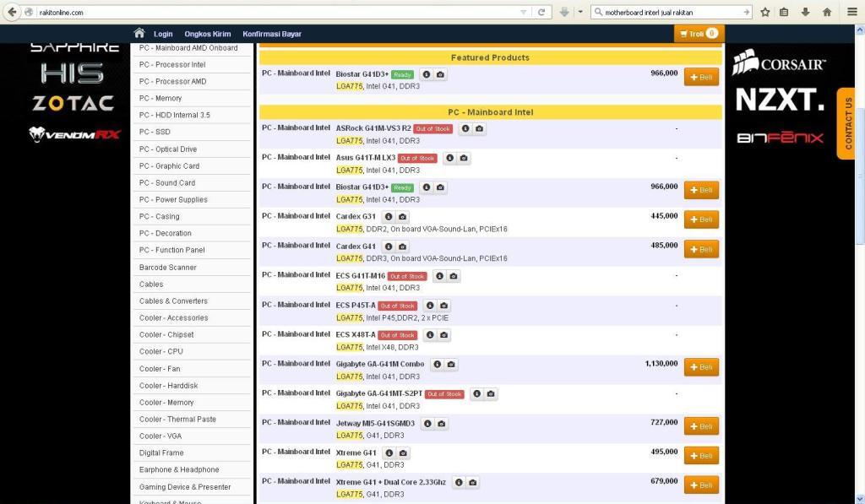Image resolution: width=865 pixels, height=504 pixels.
Task: Go to the site home icon
Action: [139, 33]
